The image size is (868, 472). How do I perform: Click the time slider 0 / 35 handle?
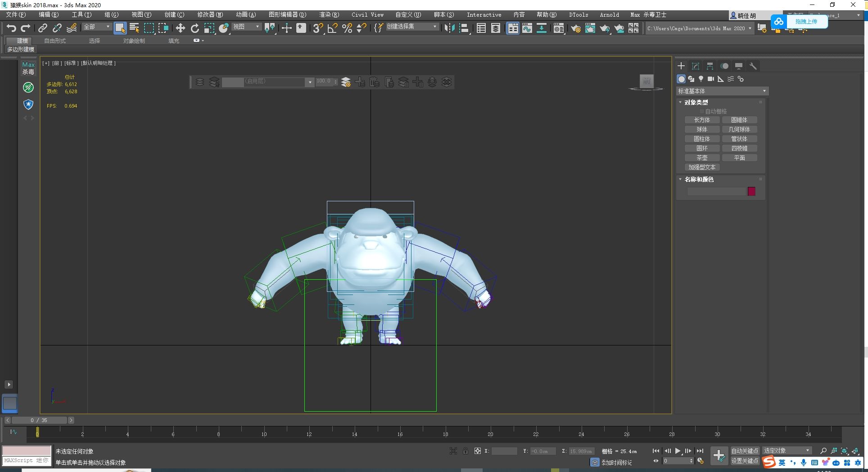pyautogui.click(x=39, y=420)
